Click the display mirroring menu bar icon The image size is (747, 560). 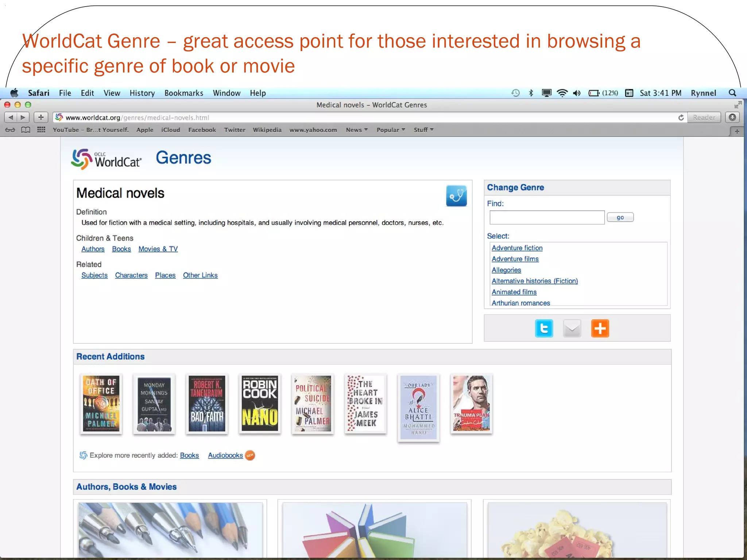546,93
